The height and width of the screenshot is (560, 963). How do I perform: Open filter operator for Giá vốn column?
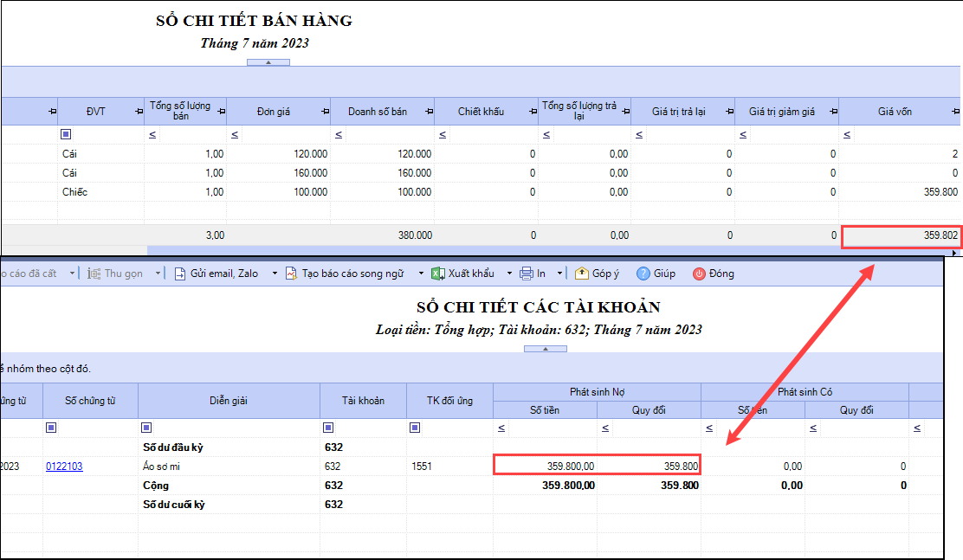[x=847, y=134]
